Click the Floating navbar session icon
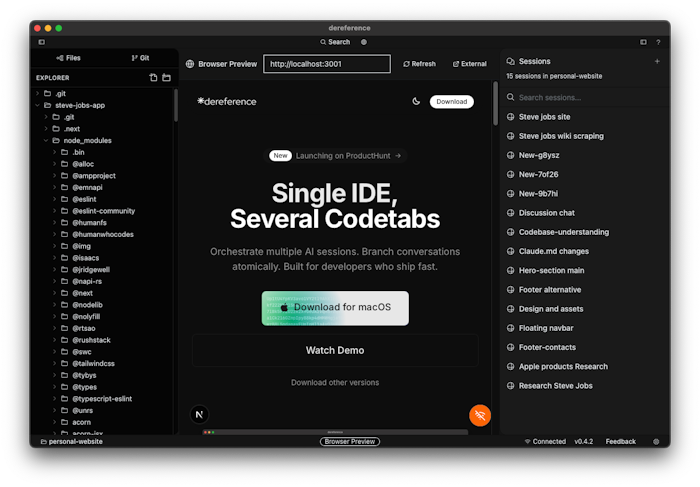The height and width of the screenshot is (487, 700). tap(511, 328)
